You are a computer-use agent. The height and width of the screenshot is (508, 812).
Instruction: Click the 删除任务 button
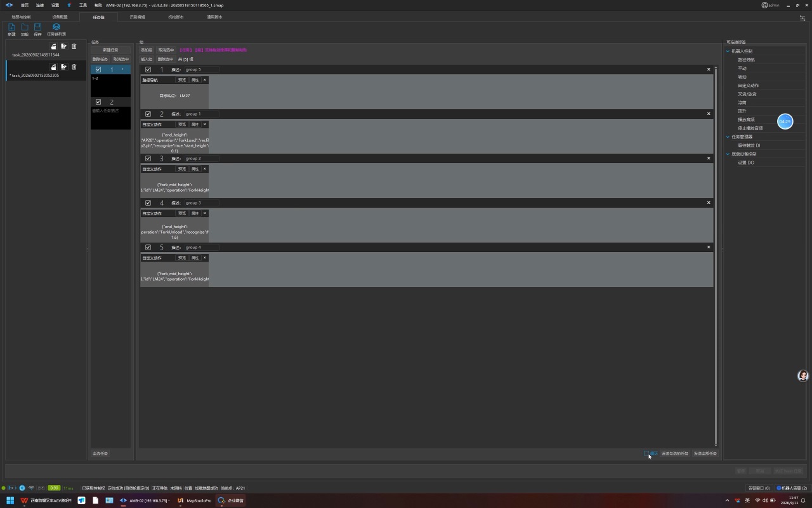(x=100, y=59)
